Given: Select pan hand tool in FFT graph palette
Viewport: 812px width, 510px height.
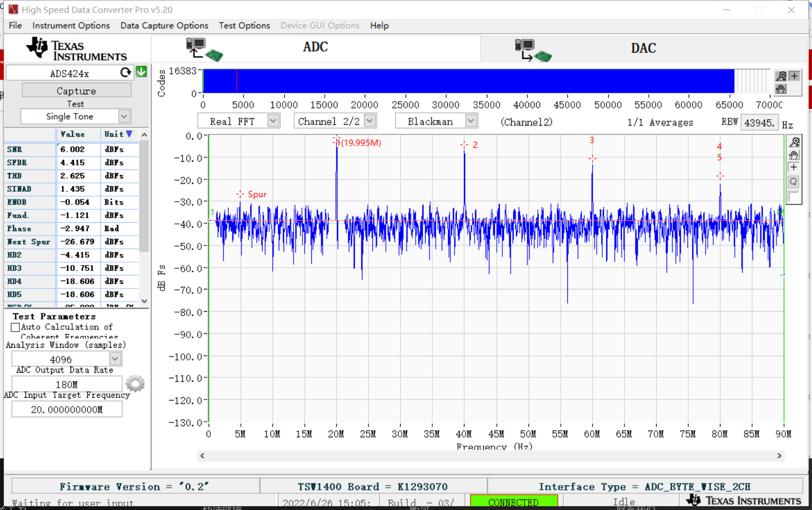Looking at the screenshot, I should coord(794,155).
